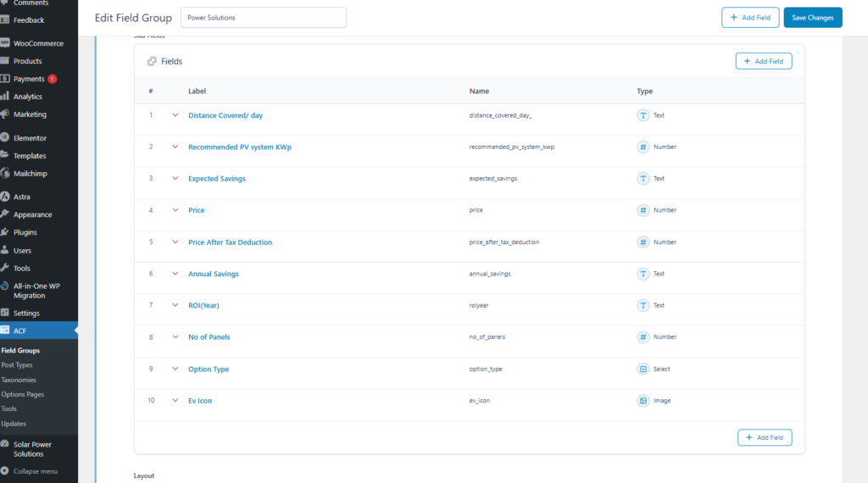Open the Ev Icon field link

click(x=200, y=401)
